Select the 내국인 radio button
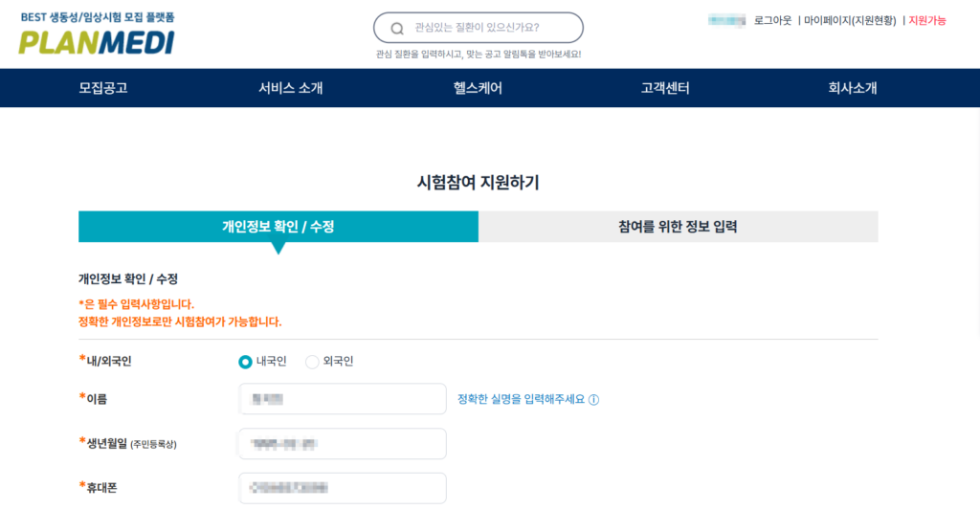Image resolution: width=980 pixels, height=510 pixels. 245,362
